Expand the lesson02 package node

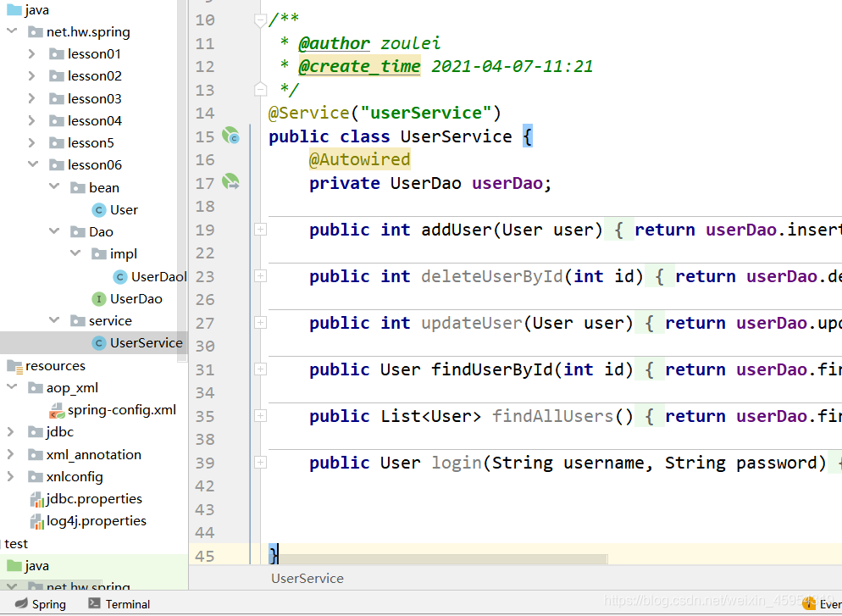(x=31, y=76)
